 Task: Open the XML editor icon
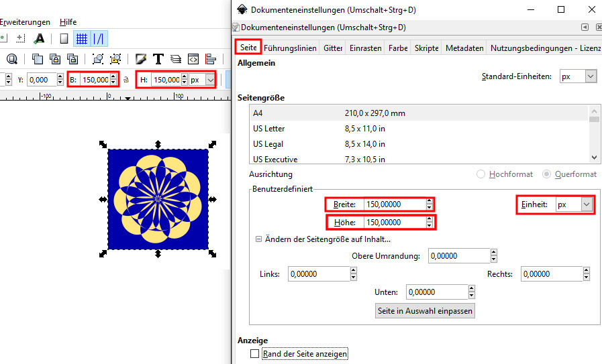pos(193,59)
